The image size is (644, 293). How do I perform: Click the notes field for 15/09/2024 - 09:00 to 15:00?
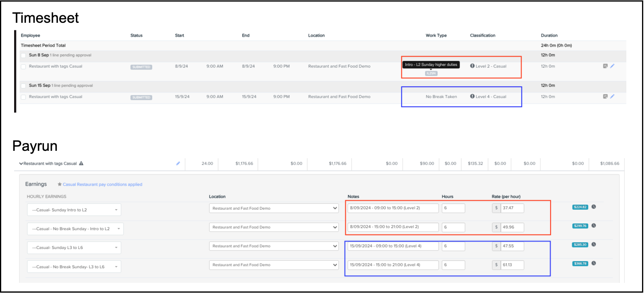(393, 246)
